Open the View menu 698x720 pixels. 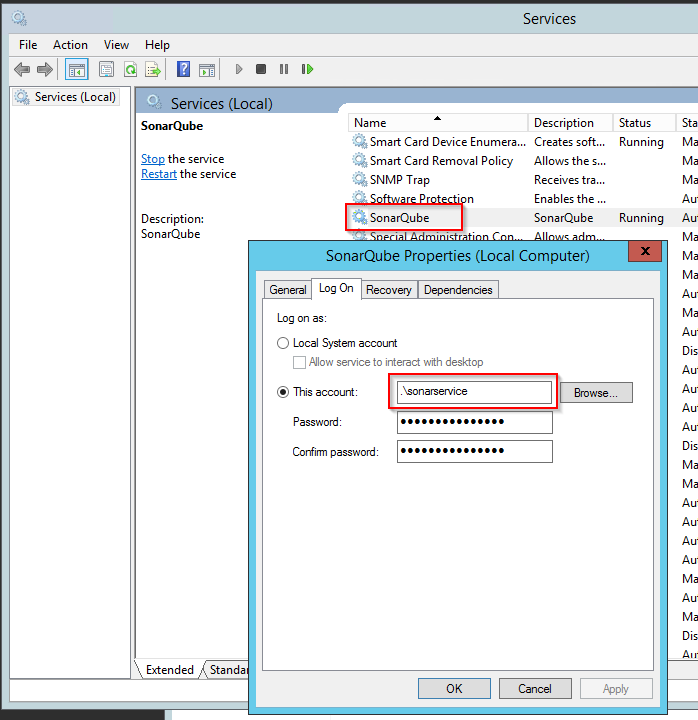116,45
